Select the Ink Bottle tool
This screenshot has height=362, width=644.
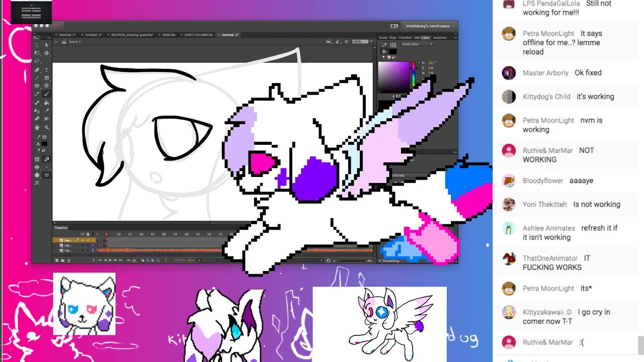pos(37,111)
